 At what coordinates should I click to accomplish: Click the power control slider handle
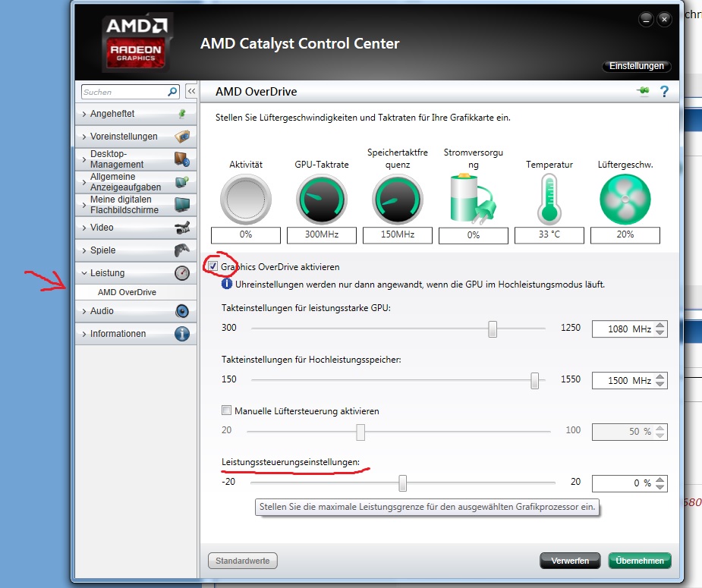tap(402, 483)
